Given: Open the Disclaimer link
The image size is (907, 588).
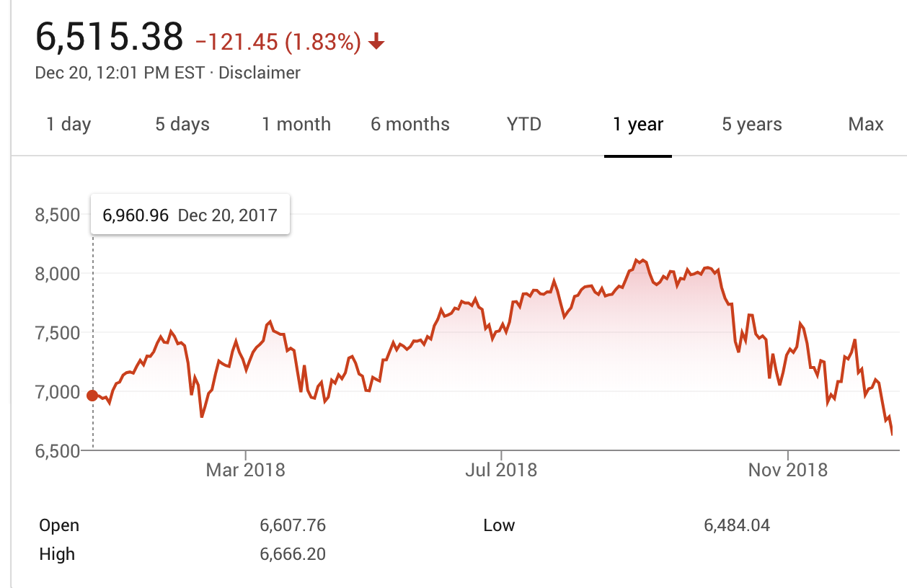Looking at the screenshot, I should (260, 73).
